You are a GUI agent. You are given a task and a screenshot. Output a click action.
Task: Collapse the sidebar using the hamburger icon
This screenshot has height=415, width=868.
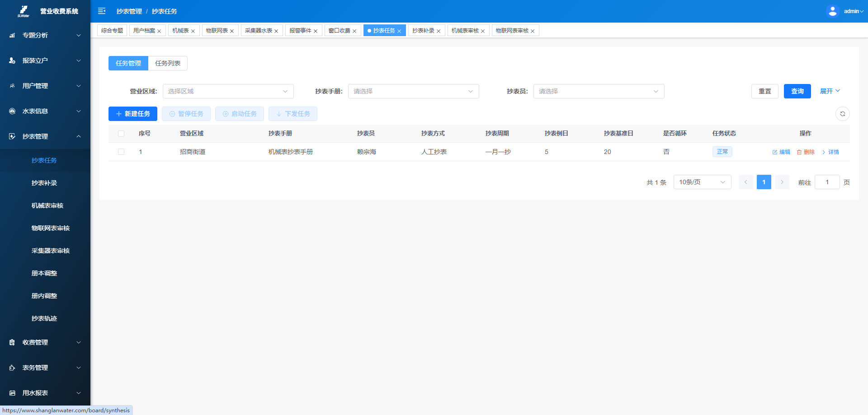point(102,11)
